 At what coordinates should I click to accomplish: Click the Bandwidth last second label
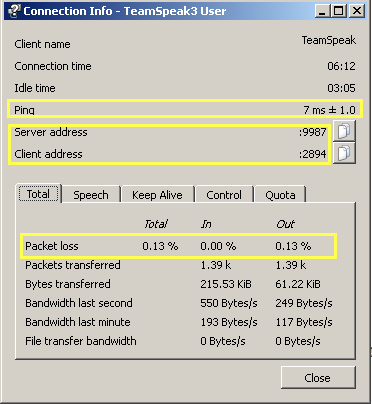pyautogui.click(x=79, y=303)
